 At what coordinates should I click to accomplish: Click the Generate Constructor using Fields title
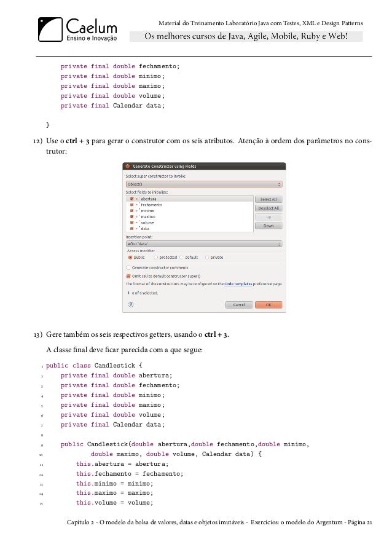coord(165,166)
